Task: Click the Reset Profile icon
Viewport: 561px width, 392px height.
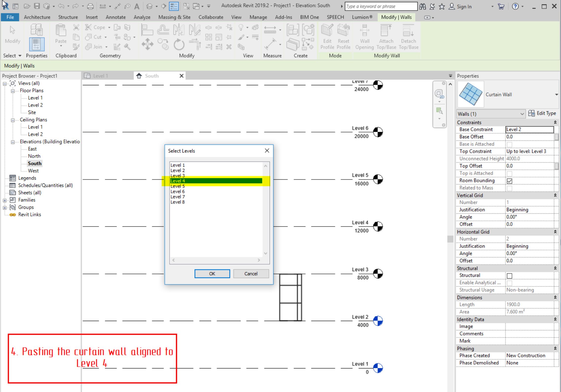Action: coord(343,34)
